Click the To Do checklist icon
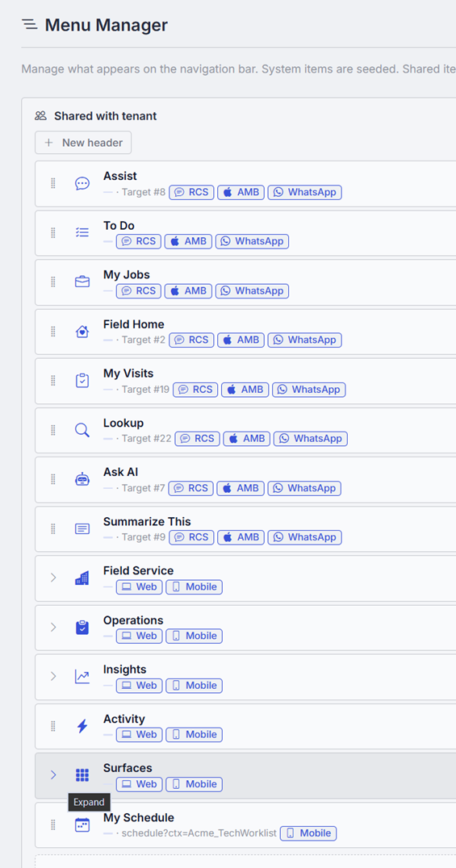Viewport: 456px width, 868px height. [82, 233]
